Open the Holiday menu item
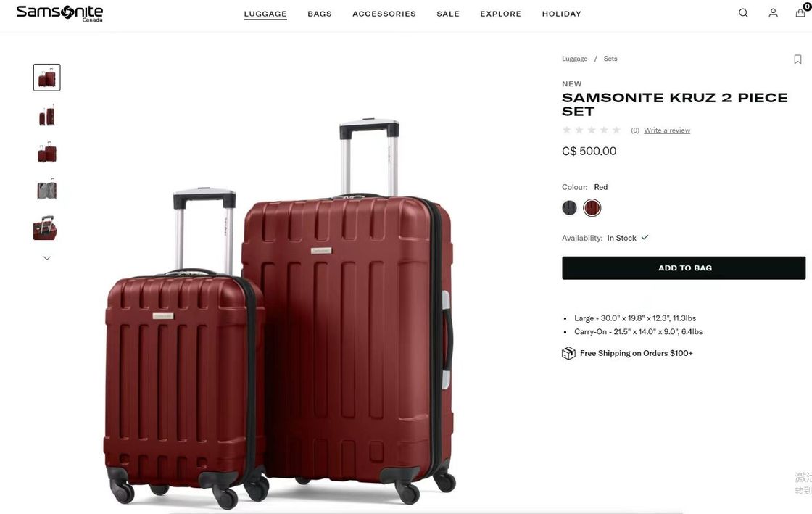The height and width of the screenshot is (514, 812). pos(561,14)
